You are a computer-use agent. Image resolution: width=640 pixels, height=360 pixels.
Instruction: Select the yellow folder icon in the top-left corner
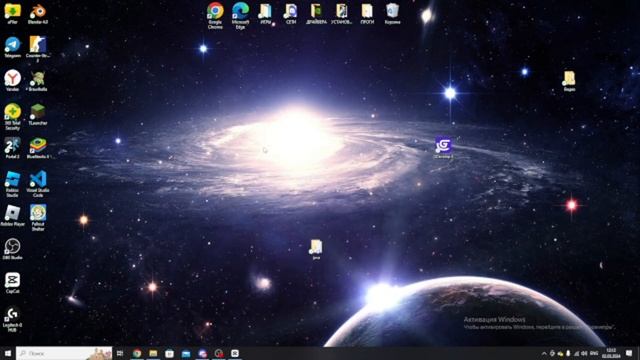click(12, 14)
